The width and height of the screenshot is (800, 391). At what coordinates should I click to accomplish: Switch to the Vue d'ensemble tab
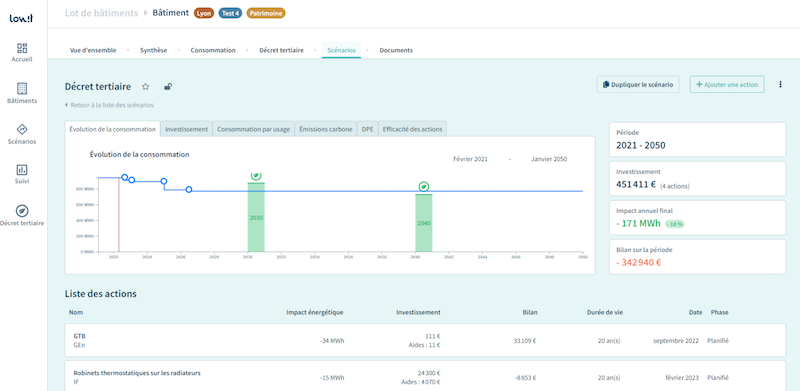click(x=93, y=51)
